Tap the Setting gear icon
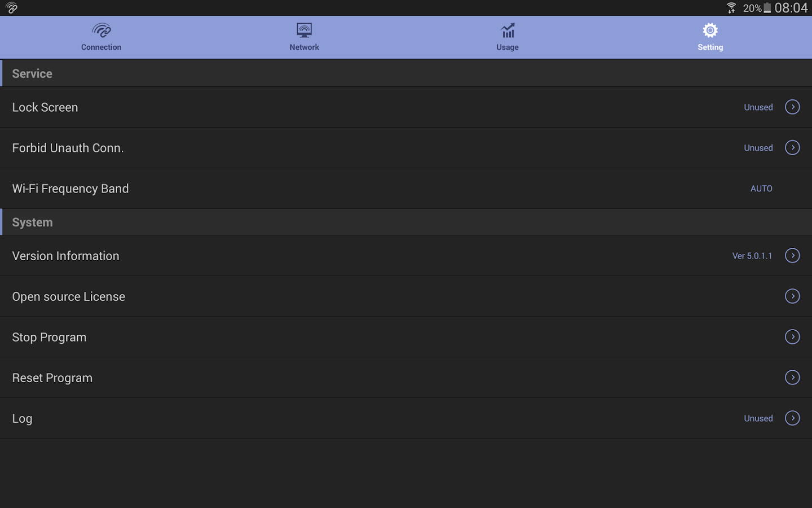Image resolution: width=812 pixels, height=508 pixels. (710, 29)
